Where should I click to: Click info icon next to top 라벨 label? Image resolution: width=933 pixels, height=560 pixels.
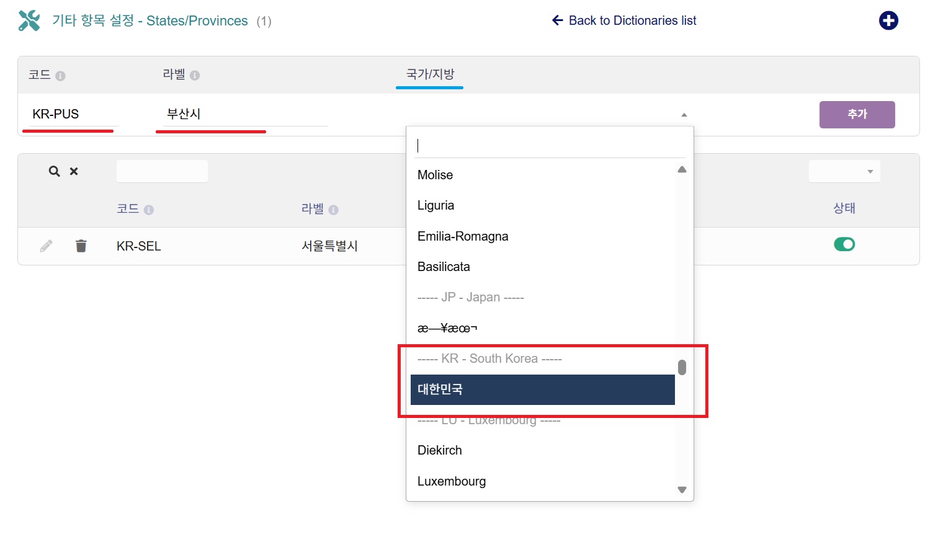[x=195, y=76]
